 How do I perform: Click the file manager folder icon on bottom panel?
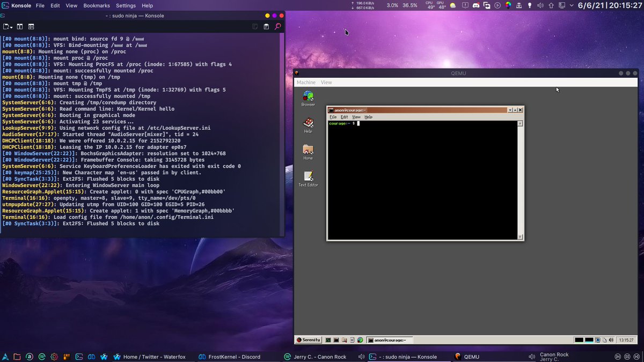coord(17,357)
